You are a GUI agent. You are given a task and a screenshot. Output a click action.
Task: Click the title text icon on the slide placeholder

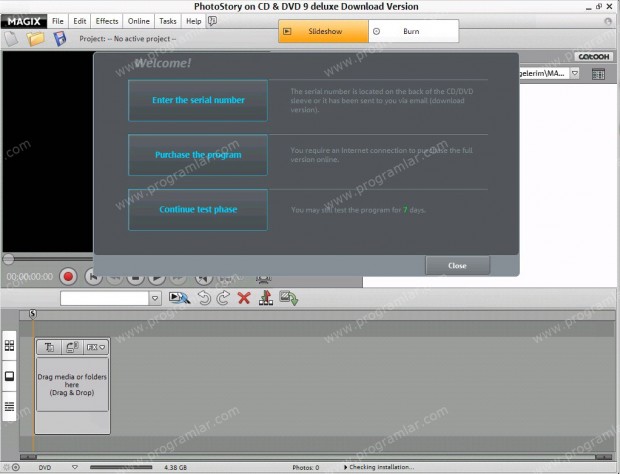49,347
